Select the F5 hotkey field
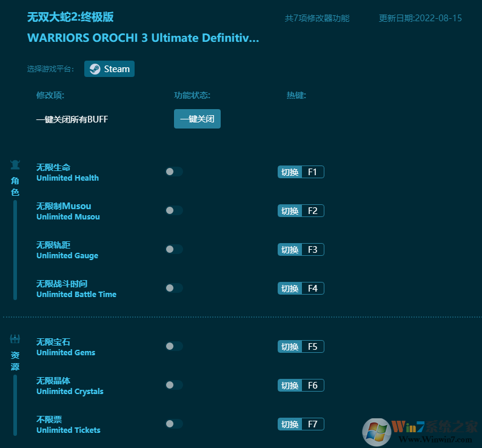This screenshot has height=448, width=482. pyautogui.click(x=313, y=347)
